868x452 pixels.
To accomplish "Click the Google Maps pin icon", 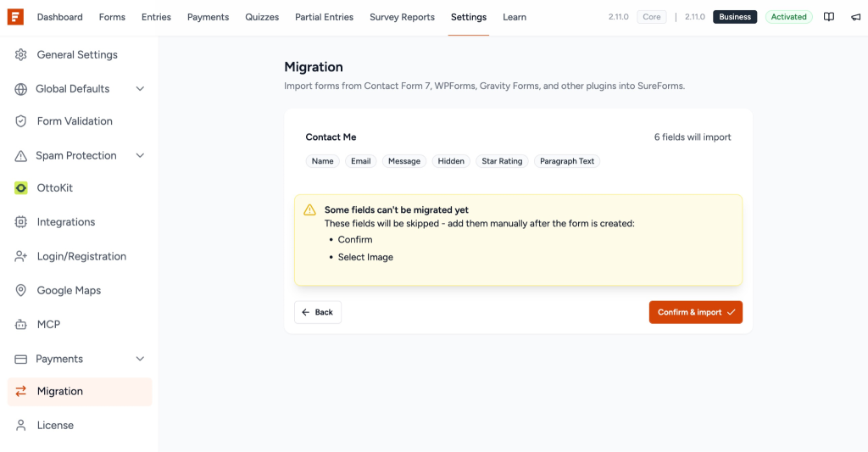I will tap(21, 290).
